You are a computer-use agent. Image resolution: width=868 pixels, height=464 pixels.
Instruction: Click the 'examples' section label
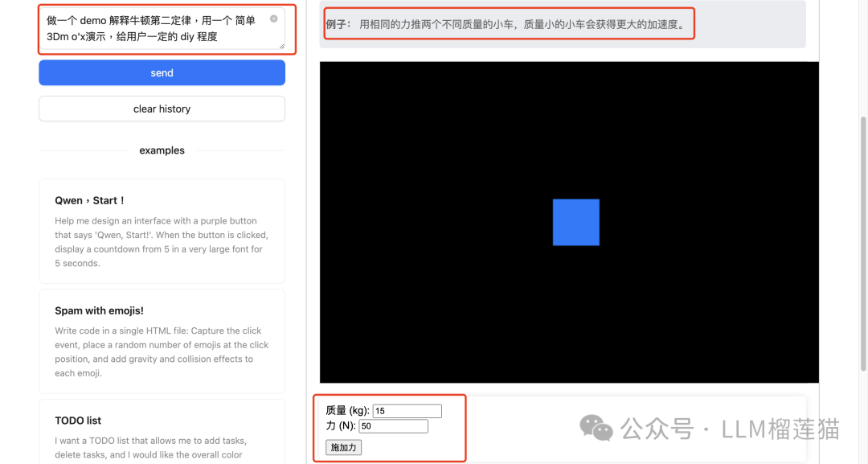[x=162, y=150]
